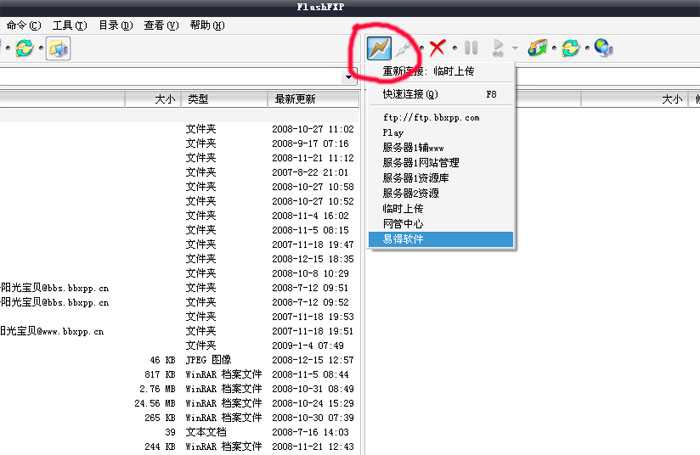This screenshot has height=455, width=700.
Task: Sort left pane by 最新更新 column header
Action: [x=313, y=99]
